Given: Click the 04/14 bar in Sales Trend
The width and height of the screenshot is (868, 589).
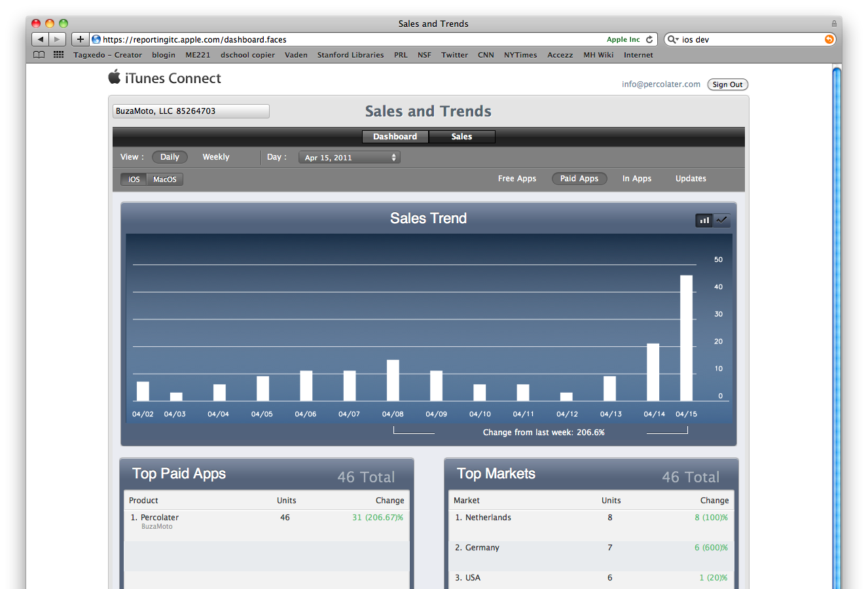Looking at the screenshot, I should tap(653, 372).
